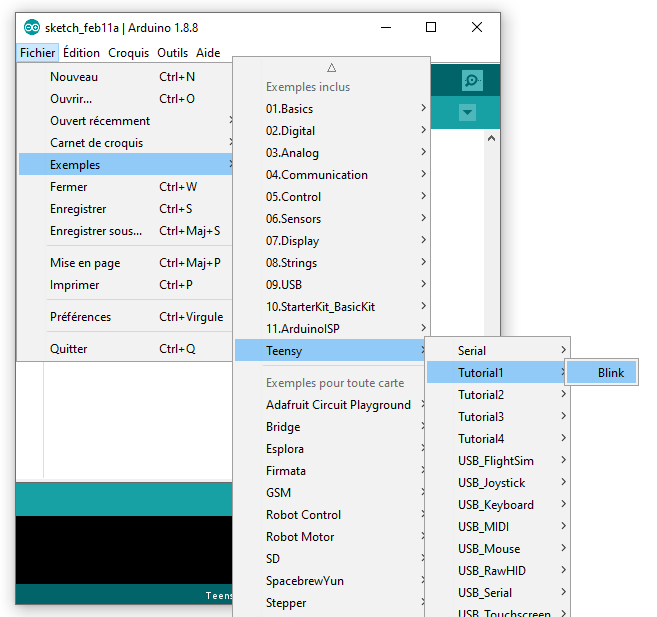This screenshot has height=617, width=657.
Task: Open Tutorial2 submenu
Action: point(497,395)
